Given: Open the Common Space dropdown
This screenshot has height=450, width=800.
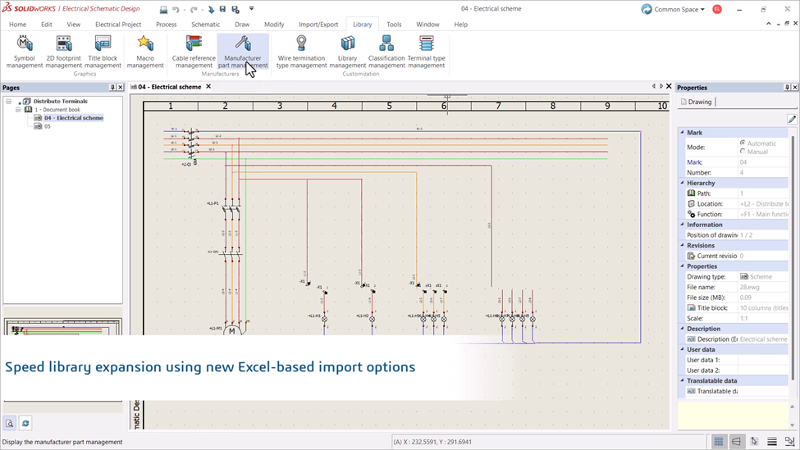Looking at the screenshot, I should click(x=673, y=9).
